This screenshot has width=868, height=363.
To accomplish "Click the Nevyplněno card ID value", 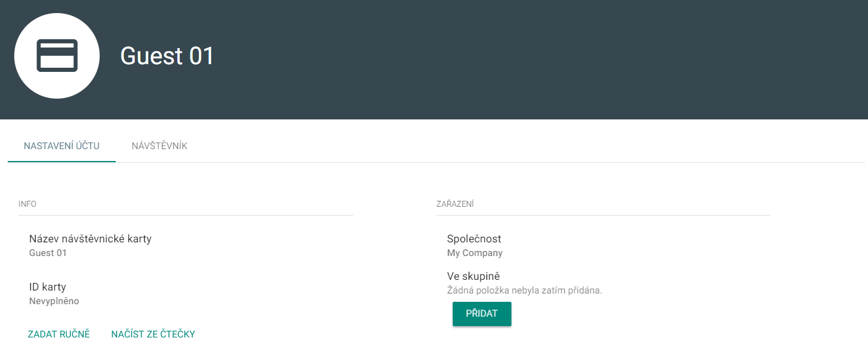I will click(x=54, y=301).
